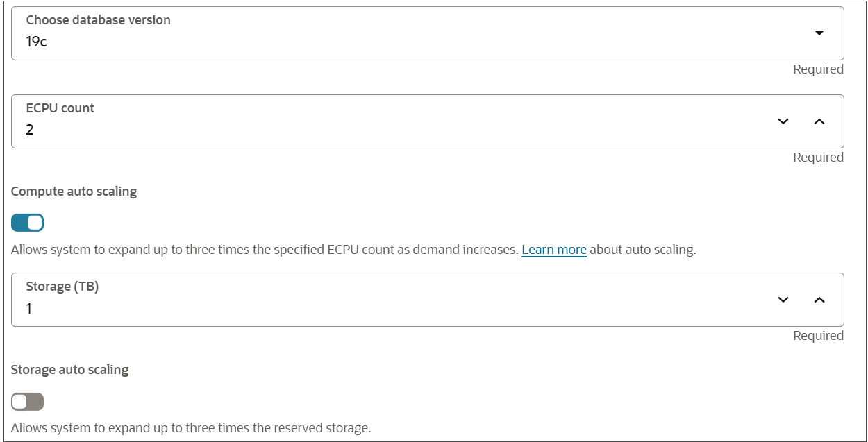Increase ECPU count with up chevron
The width and height of the screenshot is (868, 442).
(x=819, y=121)
